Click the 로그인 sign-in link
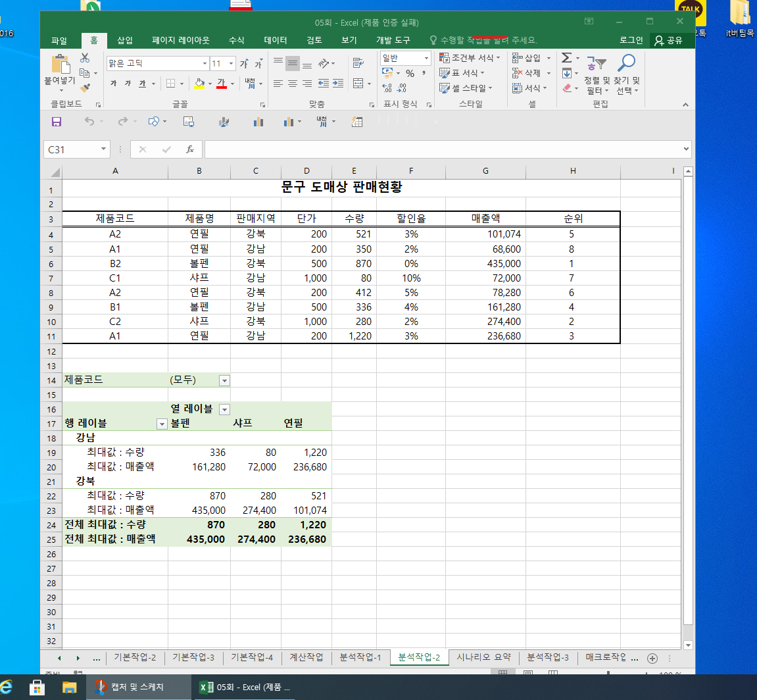 click(631, 41)
